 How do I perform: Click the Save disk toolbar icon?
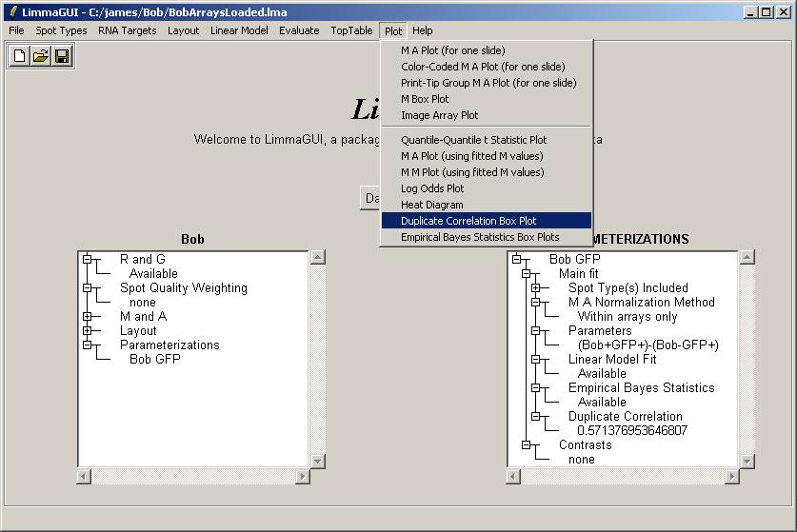[x=61, y=56]
